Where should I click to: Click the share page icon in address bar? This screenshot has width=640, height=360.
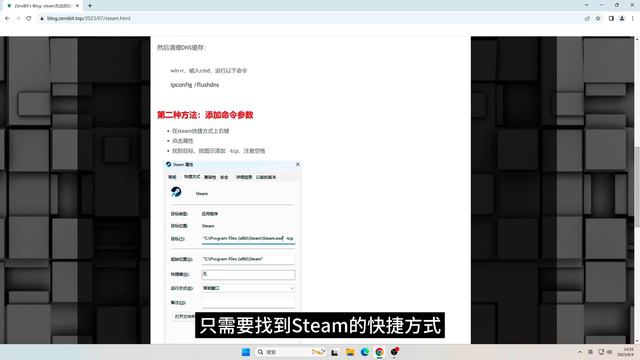tap(587, 18)
